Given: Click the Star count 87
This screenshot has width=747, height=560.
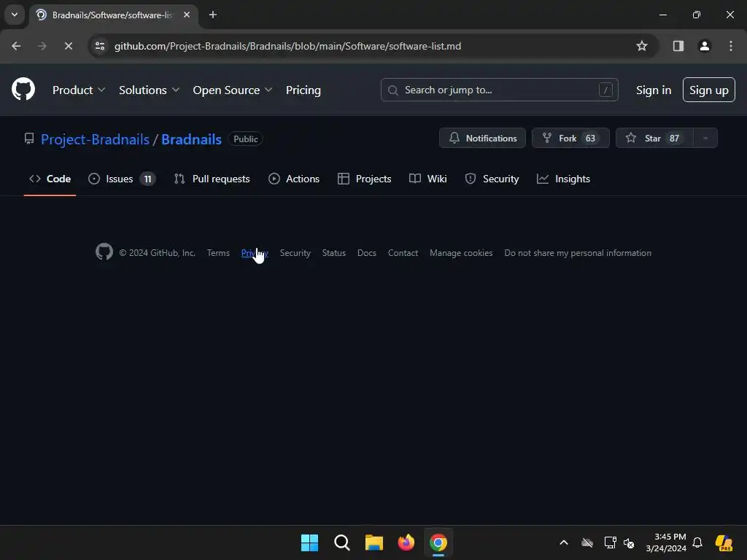Looking at the screenshot, I should pyautogui.click(x=674, y=138).
